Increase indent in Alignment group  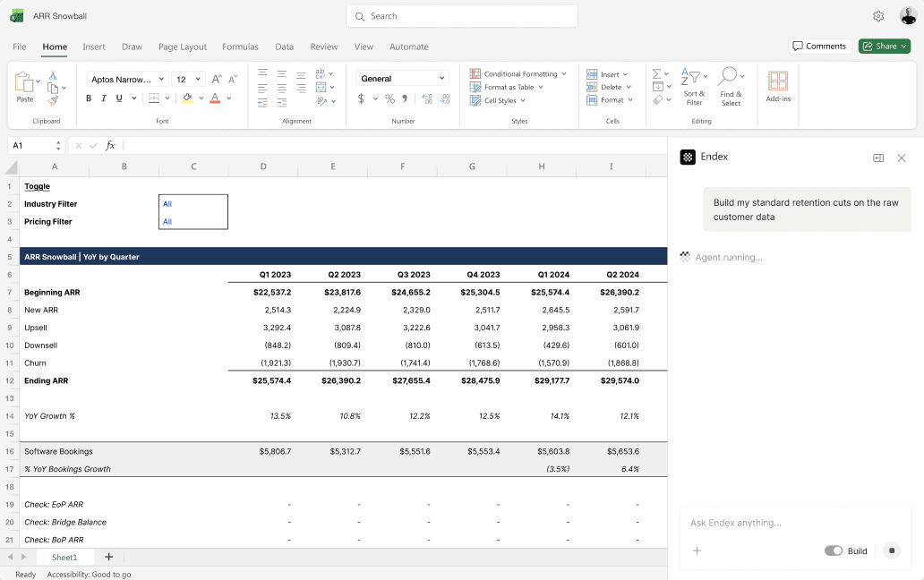pyautogui.click(x=282, y=102)
